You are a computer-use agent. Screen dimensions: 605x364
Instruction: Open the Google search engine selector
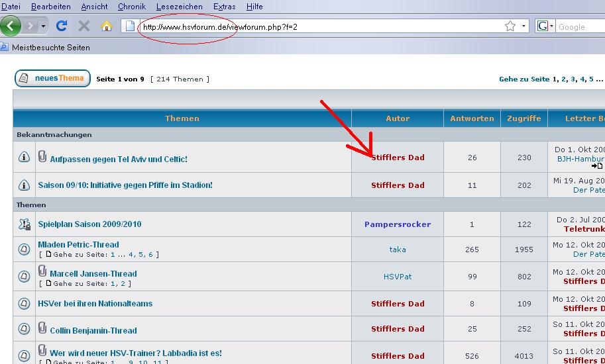click(545, 26)
